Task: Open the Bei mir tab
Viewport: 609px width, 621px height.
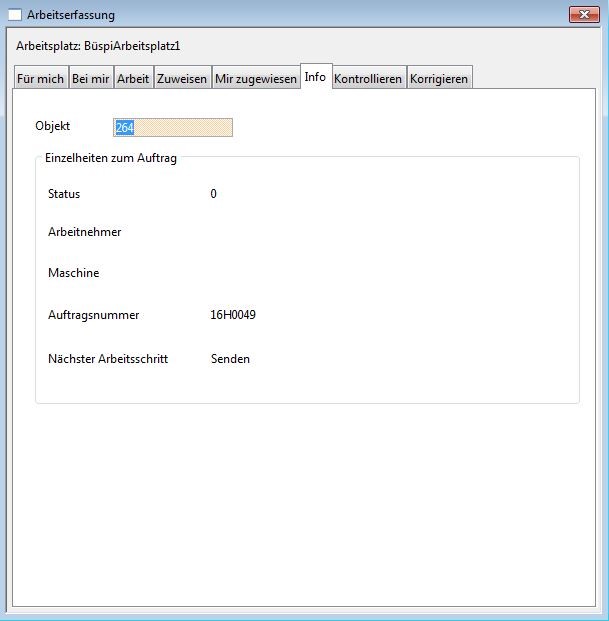Action: tap(90, 79)
